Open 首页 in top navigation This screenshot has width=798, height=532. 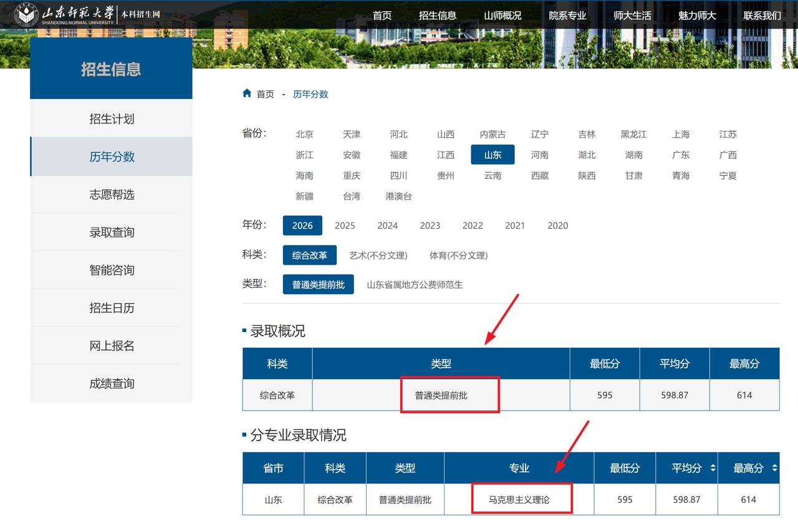382,16
